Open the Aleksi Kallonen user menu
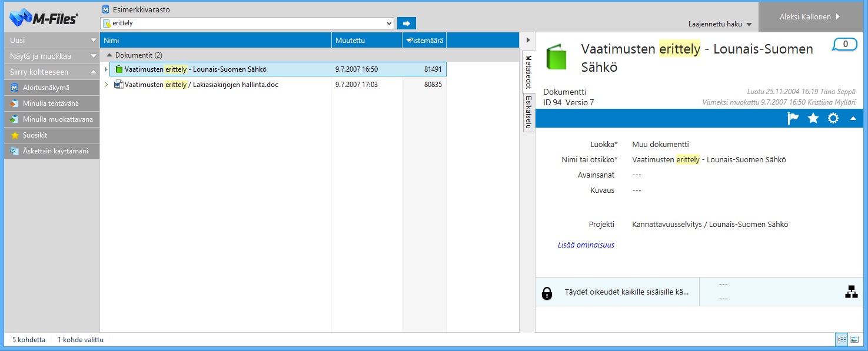Screen dimensions: 868x351 (809, 16)
